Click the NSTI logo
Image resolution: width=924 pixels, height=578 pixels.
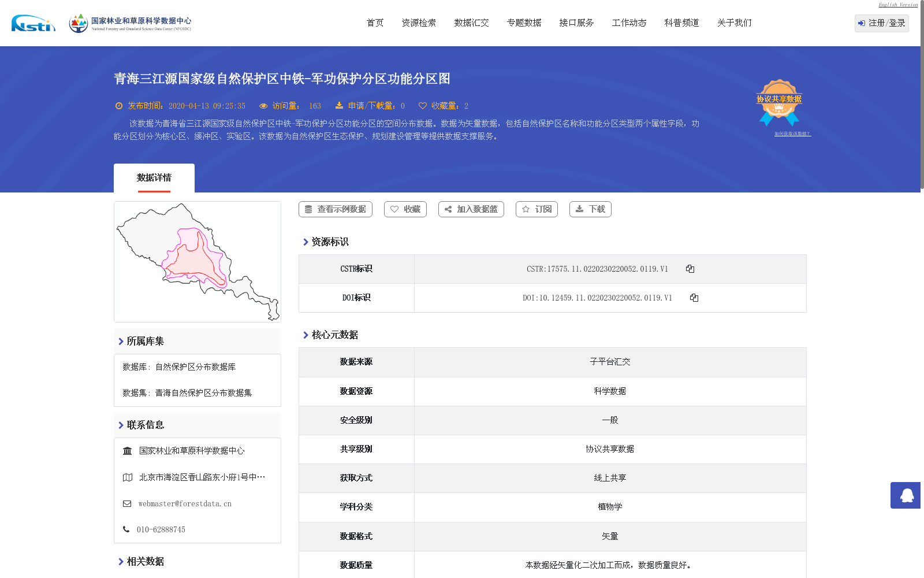coord(33,23)
